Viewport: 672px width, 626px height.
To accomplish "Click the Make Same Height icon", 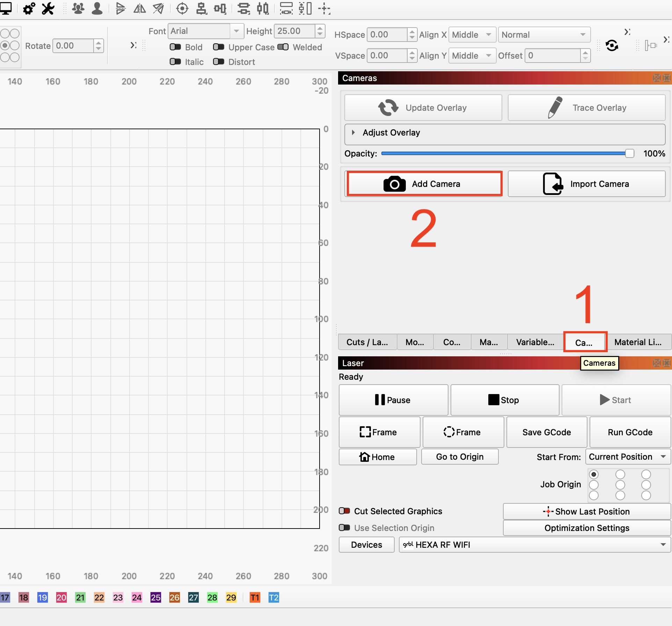I will pos(305,8).
